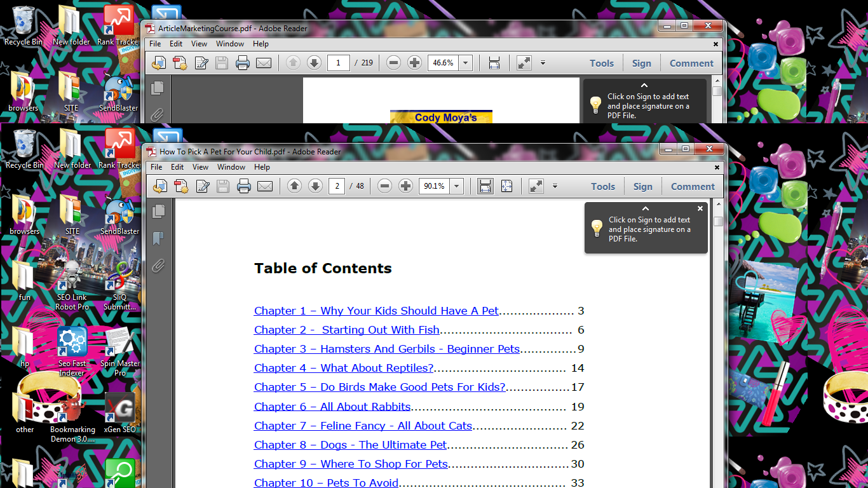Click the email envelope icon in ArticleMarketingCourse window

point(263,63)
